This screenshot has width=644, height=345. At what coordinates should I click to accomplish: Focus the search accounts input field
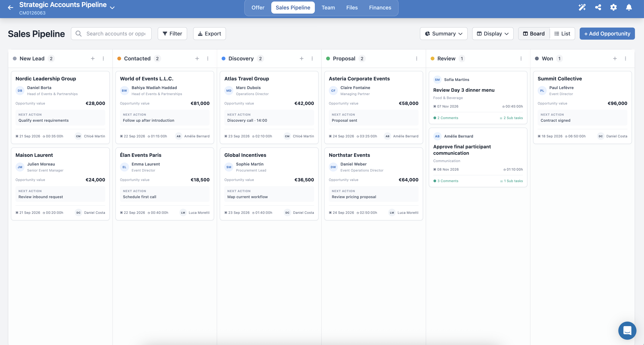click(x=111, y=34)
